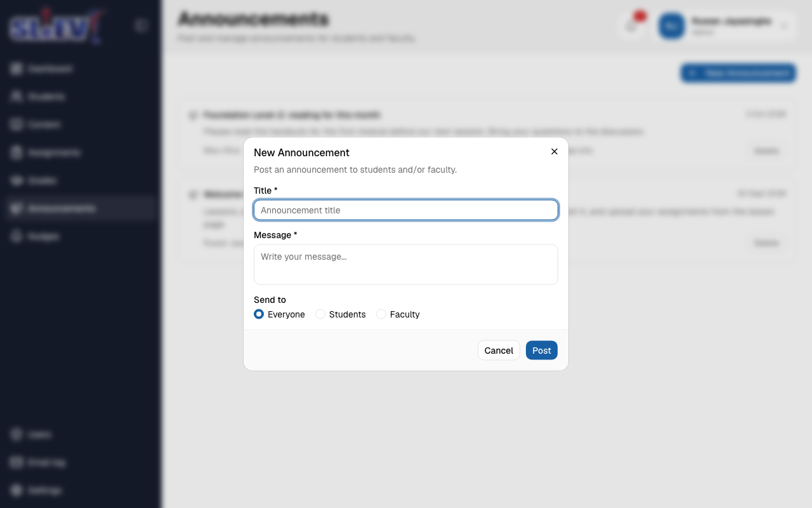Choose Students as the recipient

(x=320, y=314)
